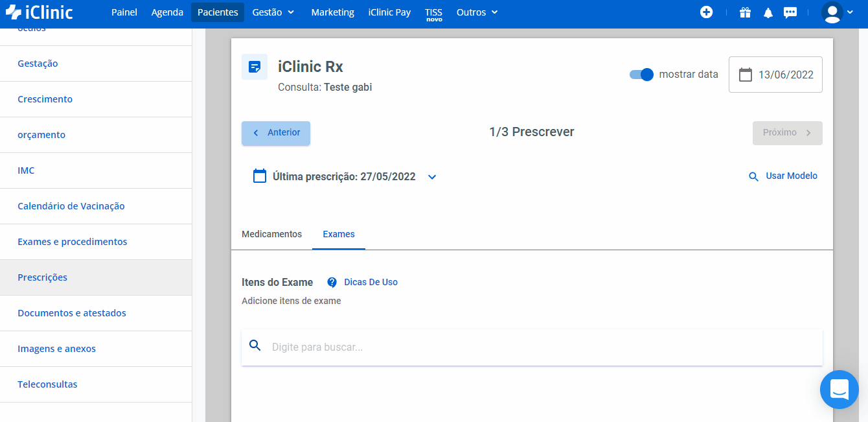Click the Anterior button
This screenshot has height=422, width=868.
point(276,133)
